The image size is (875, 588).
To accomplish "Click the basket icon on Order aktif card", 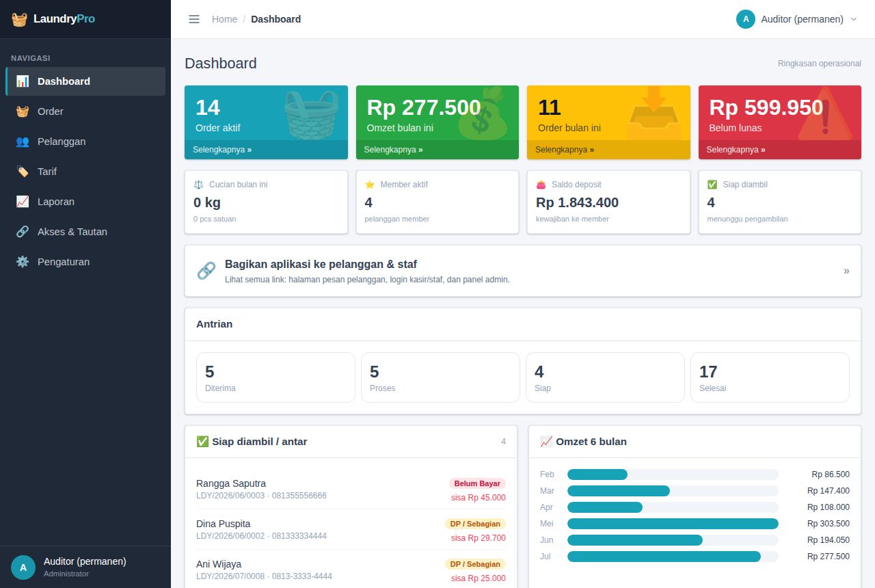I will 311,114.
